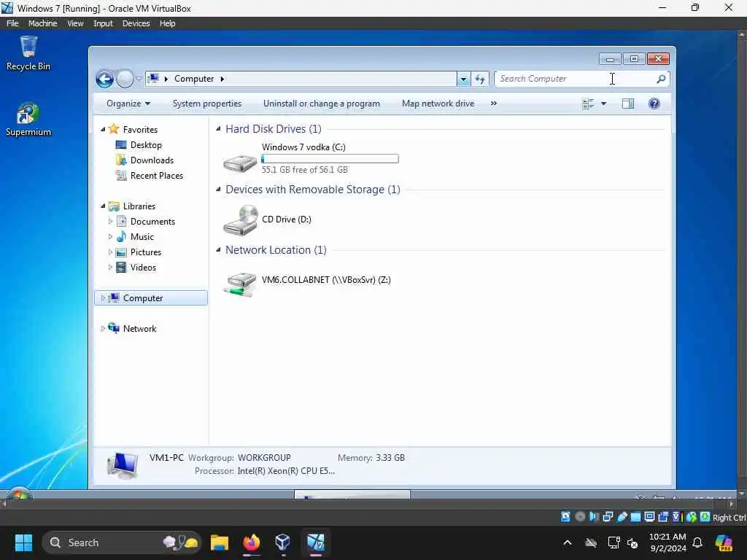The image size is (747, 560).
Task: Select Desktop under Favorites
Action: pos(146,145)
